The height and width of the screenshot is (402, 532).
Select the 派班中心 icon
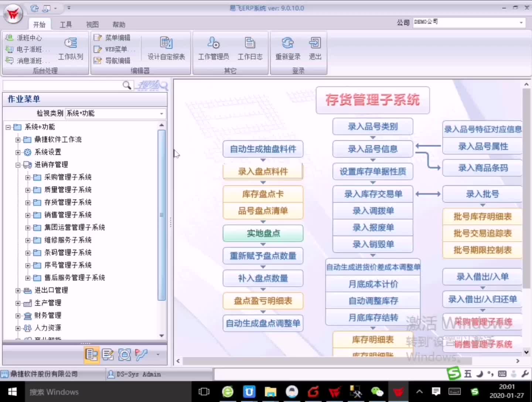coord(9,37)
